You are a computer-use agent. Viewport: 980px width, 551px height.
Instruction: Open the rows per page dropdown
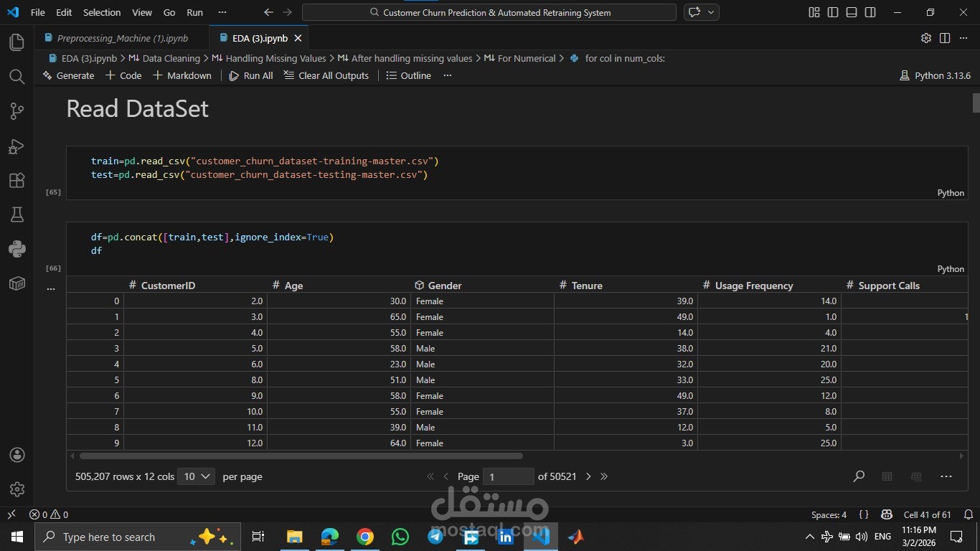197,476
